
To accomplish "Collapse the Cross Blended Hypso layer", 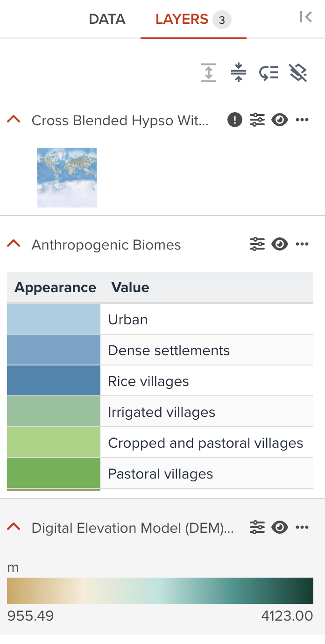I will (14, 120).
